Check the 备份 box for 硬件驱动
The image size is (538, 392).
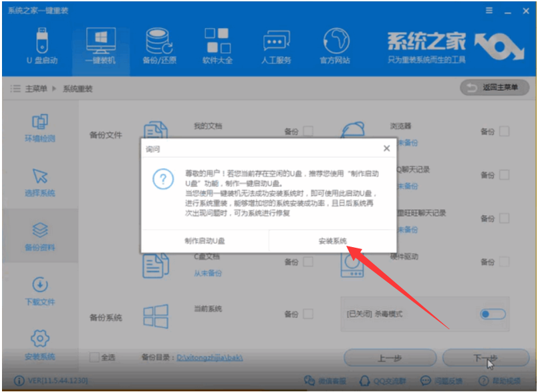pos(503,262)
